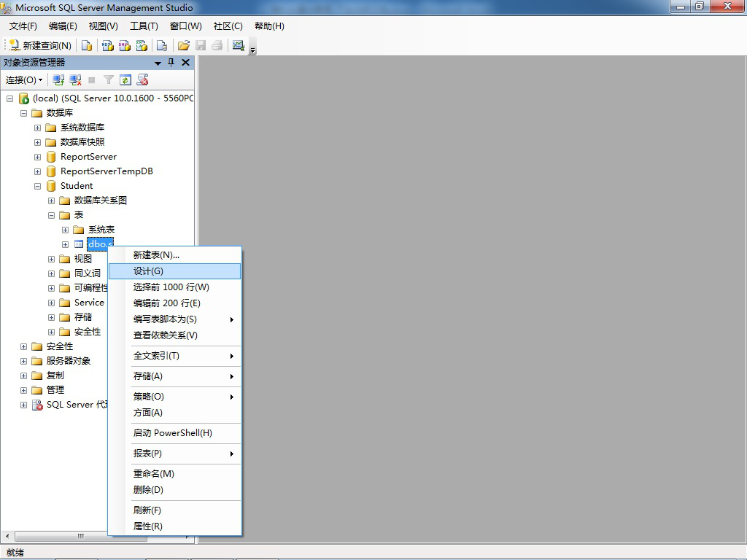
Task: Open the 工具(T) menu
Action: 144,26
